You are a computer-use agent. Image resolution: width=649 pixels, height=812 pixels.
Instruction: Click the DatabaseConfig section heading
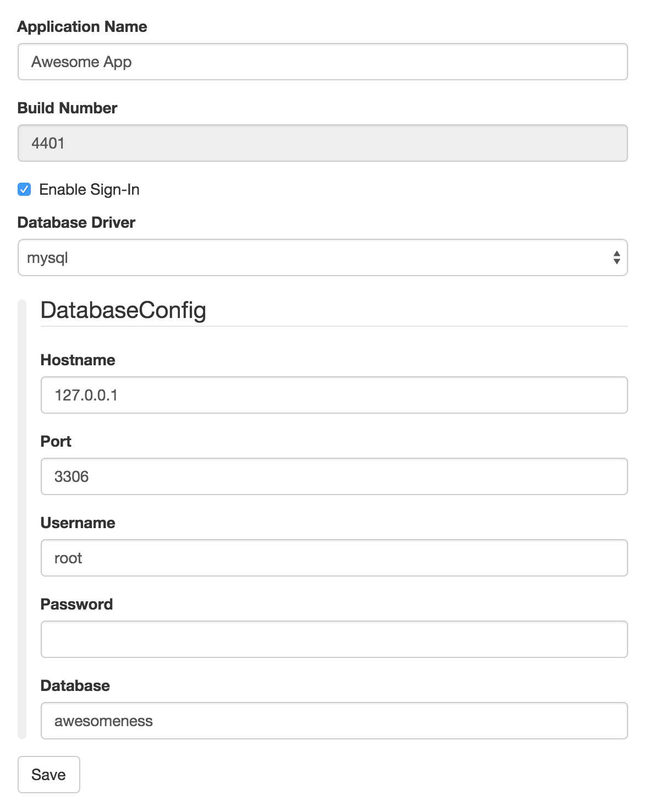click(123, 311)
